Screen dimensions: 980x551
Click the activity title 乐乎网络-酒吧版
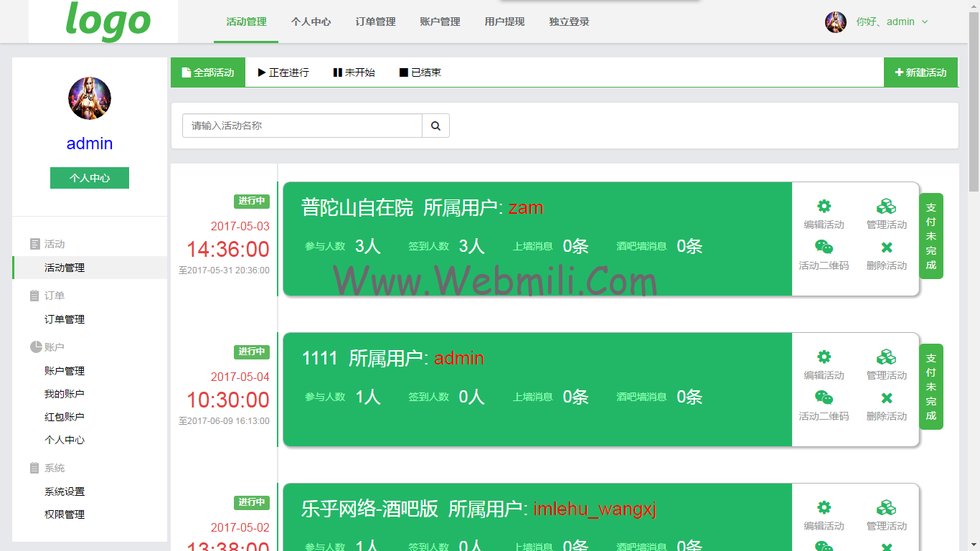point(369,509)
